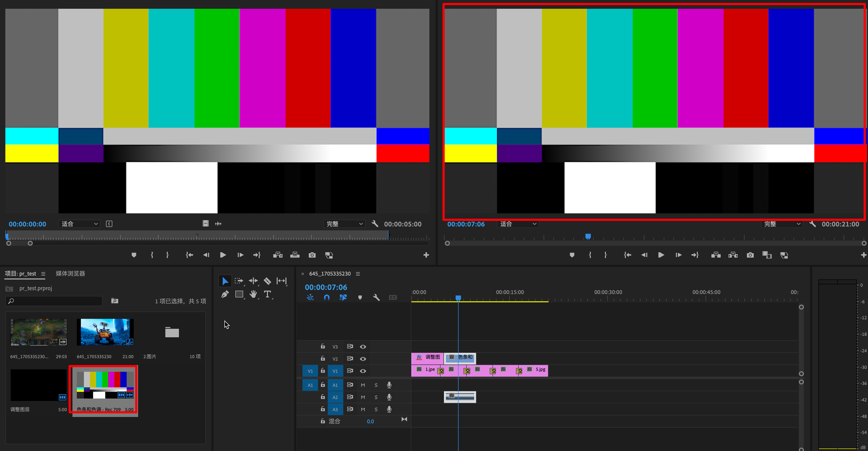Go to In point in Source monitor
The width and height of the screenshot is (868, 451).
189,255
